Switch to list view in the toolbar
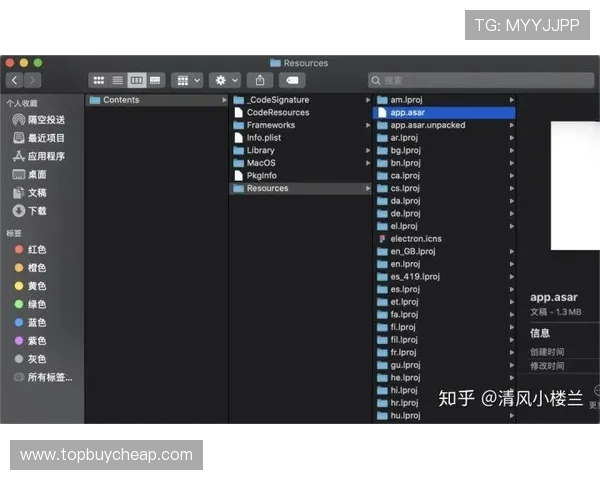This screenshot has height=480, width=600. 117,80
